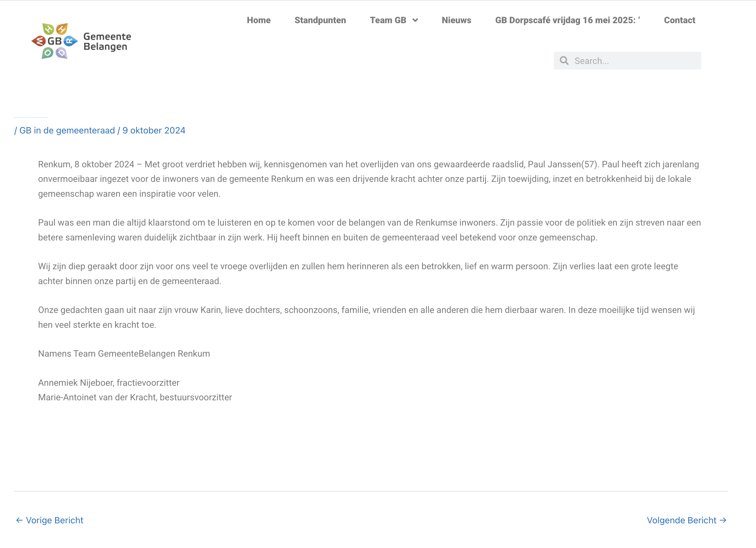Open the Standpunten menu item
756x548 pixels.
click(320, 20)
